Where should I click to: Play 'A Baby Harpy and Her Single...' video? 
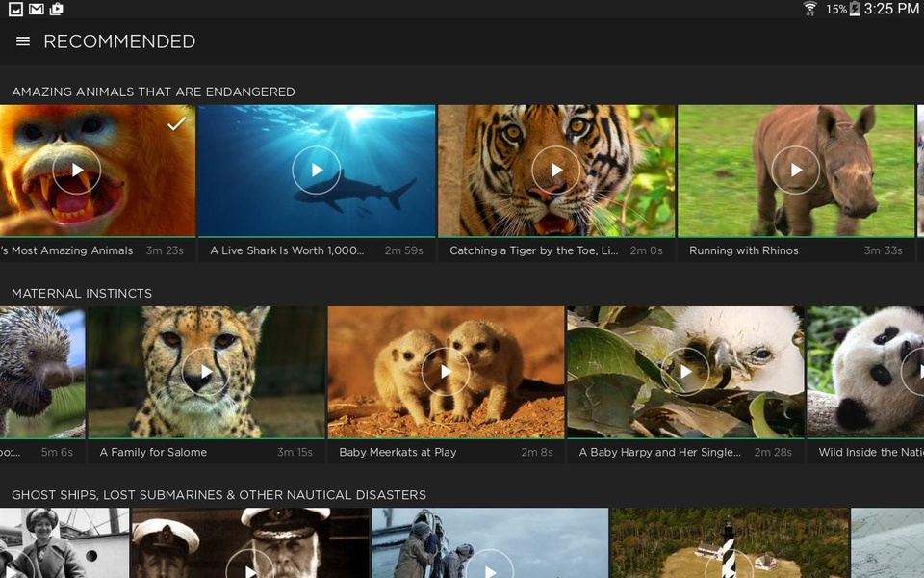pos(684,372)
